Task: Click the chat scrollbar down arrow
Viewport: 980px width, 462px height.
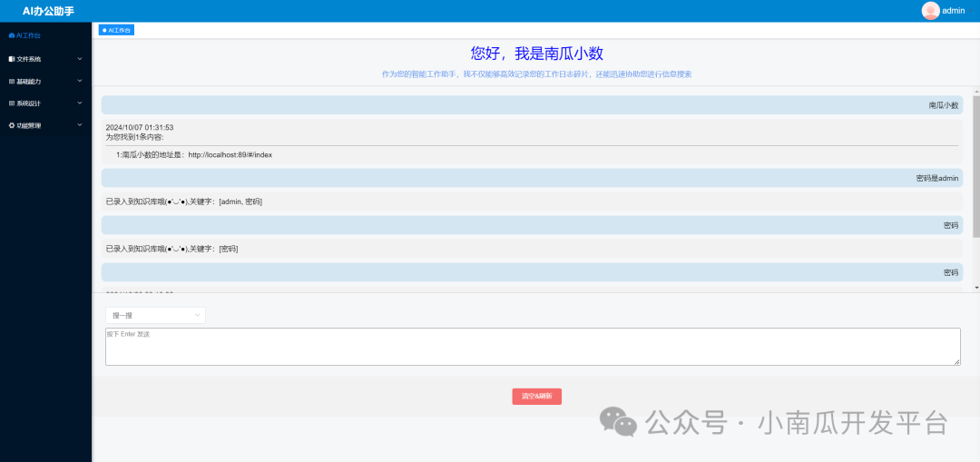Action: (x=976, y=287)
